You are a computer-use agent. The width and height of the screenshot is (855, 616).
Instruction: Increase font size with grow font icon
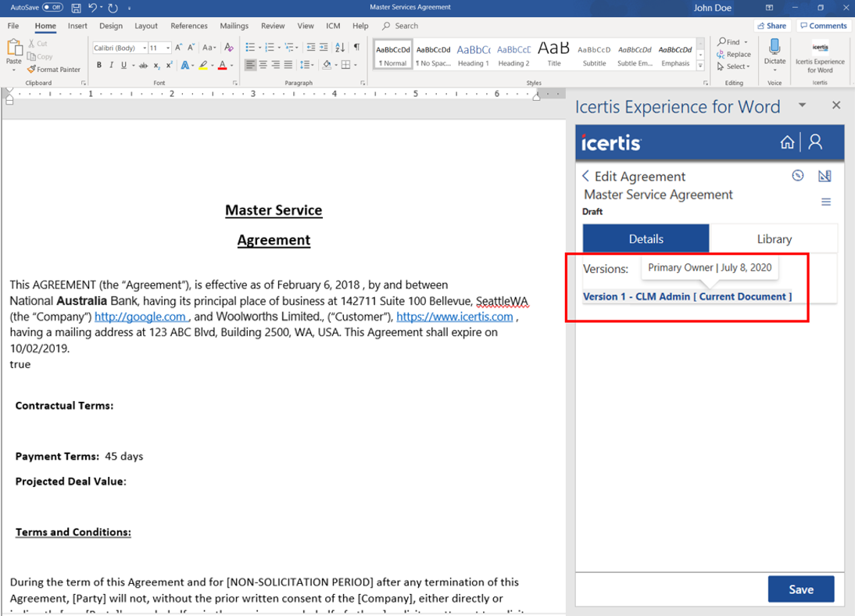178,48
